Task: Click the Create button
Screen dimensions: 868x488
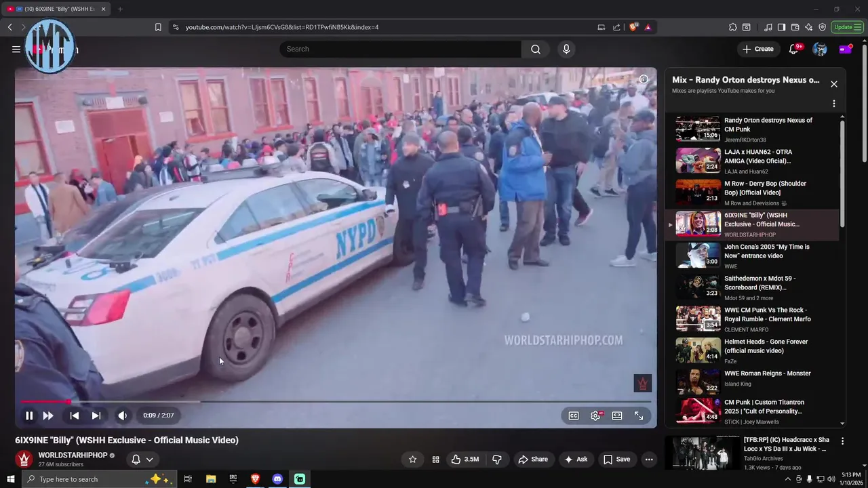Action: (757, 49)
